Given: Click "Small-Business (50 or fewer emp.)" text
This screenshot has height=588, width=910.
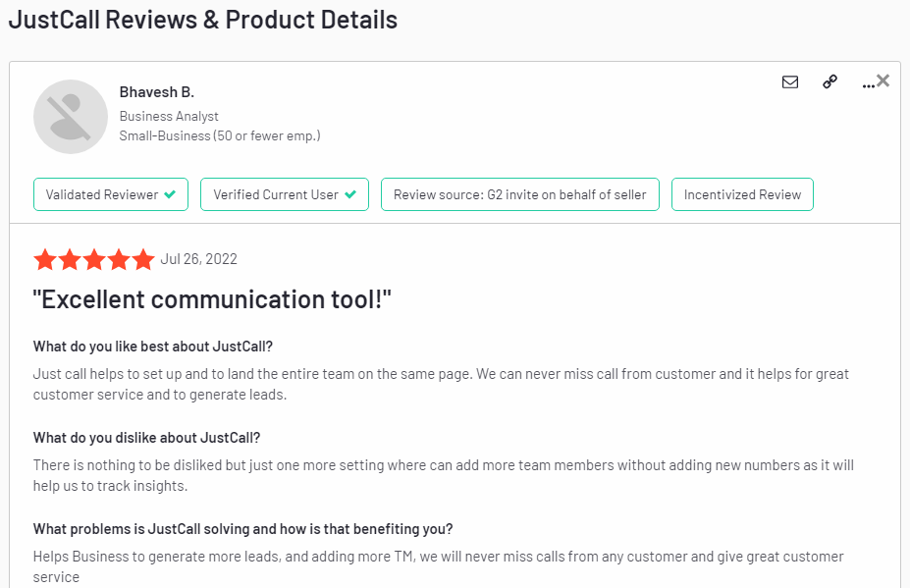Looking at the screenshot, I should pyautogui.click(x=220, y=135).
